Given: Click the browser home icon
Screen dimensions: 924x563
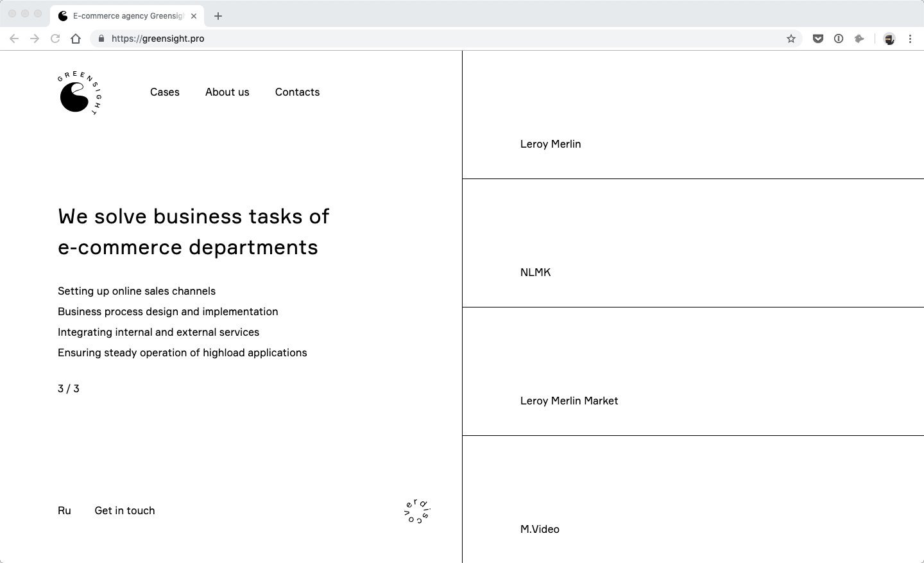Looking at the screenshot, I should (x=76, y=39).
